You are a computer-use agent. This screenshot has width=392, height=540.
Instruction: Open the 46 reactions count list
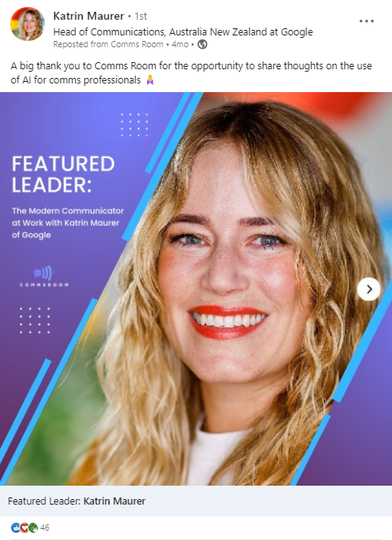pyautogui.click(x=45, y=527)
